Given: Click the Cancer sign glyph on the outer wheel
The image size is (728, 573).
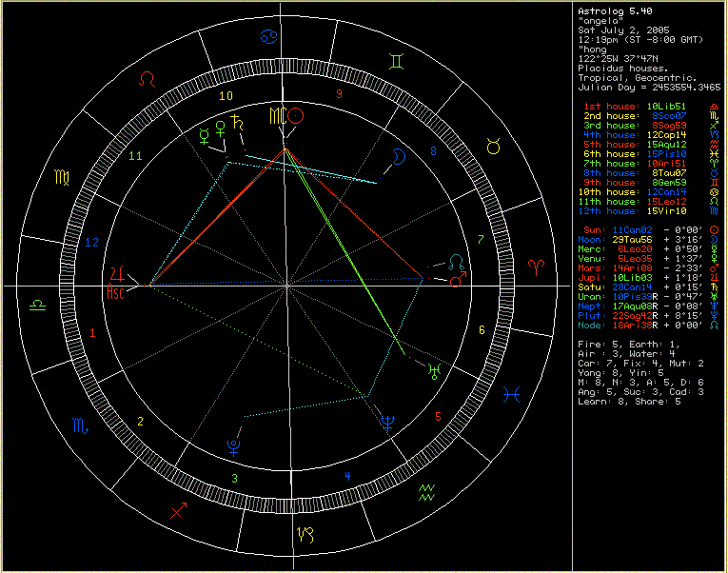Looking at the screenshot, I should click(x=269, y=36).
